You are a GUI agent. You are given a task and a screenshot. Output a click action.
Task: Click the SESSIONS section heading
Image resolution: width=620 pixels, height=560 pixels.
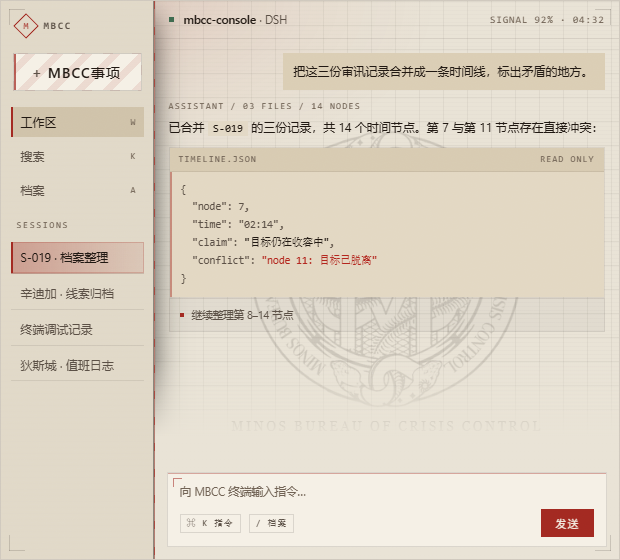42,225
